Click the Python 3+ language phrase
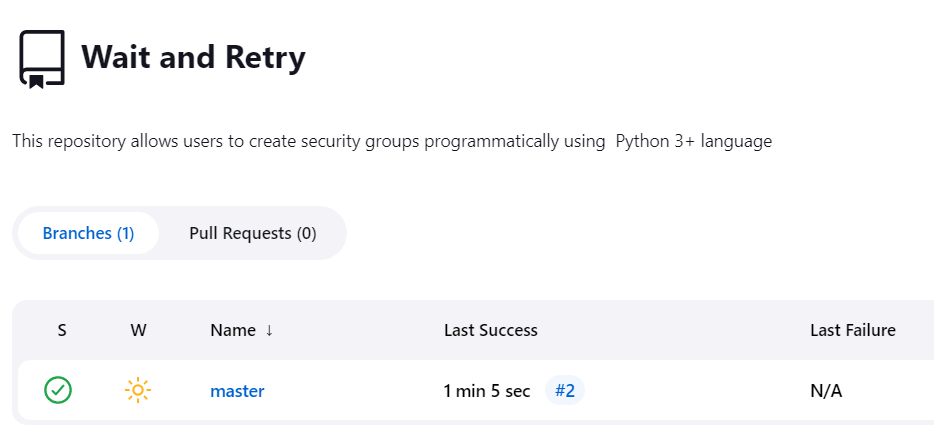Screen dimensions: 934x435 pyautogui.click(x=693, y=141)
